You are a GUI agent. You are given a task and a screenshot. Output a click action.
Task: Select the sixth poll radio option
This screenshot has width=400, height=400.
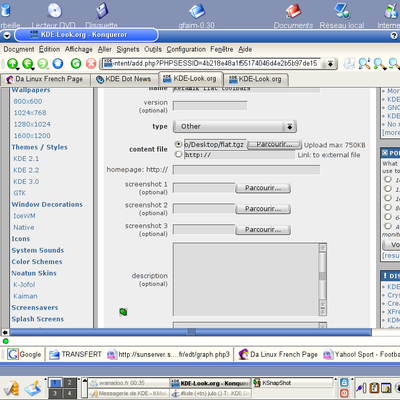pos(388,226)
